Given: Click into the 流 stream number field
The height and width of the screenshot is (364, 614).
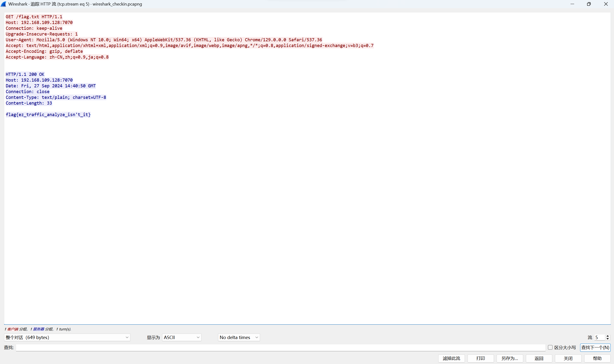Looking at the screenshot, I should pos(599,337).
